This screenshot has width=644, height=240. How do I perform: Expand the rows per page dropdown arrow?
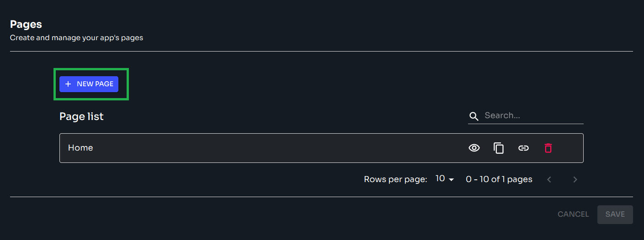(452, 179)
